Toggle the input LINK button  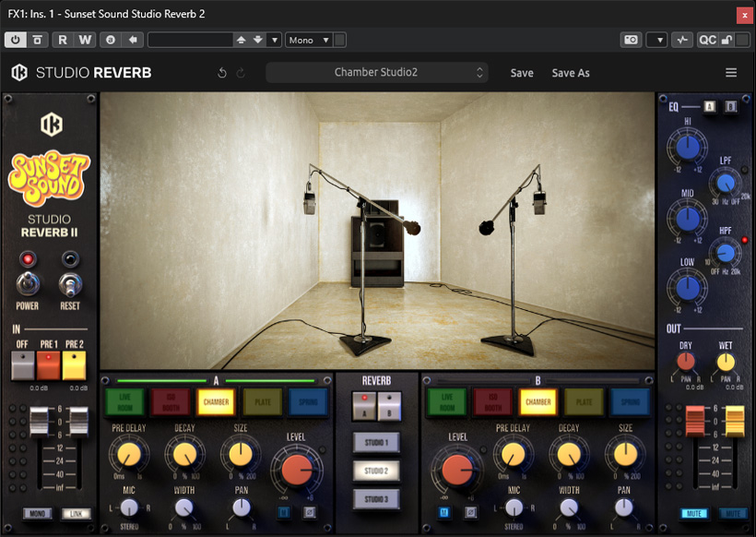click(x=76, y=513)
